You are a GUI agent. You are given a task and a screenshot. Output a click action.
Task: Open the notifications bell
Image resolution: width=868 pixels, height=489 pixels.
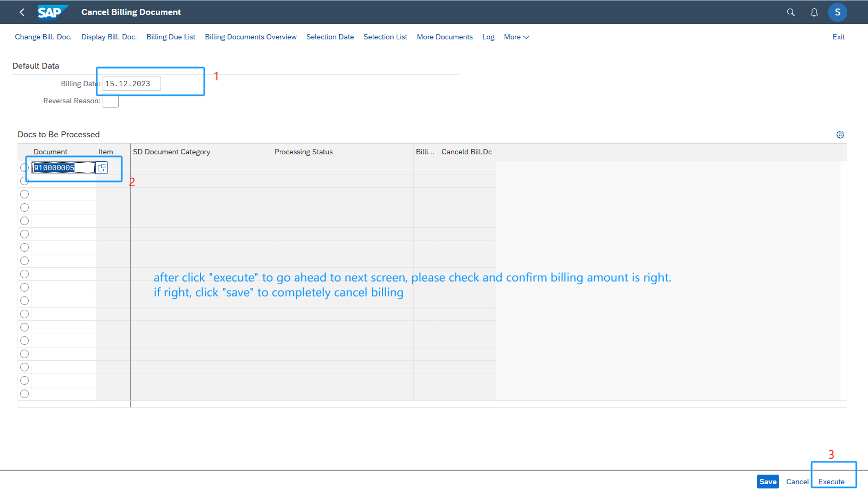click(x=814, y=12)
